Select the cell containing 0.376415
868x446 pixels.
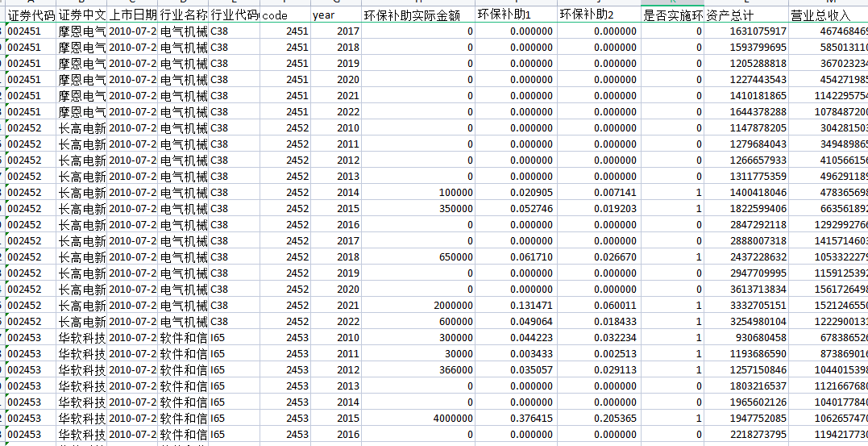coord(517,418)
